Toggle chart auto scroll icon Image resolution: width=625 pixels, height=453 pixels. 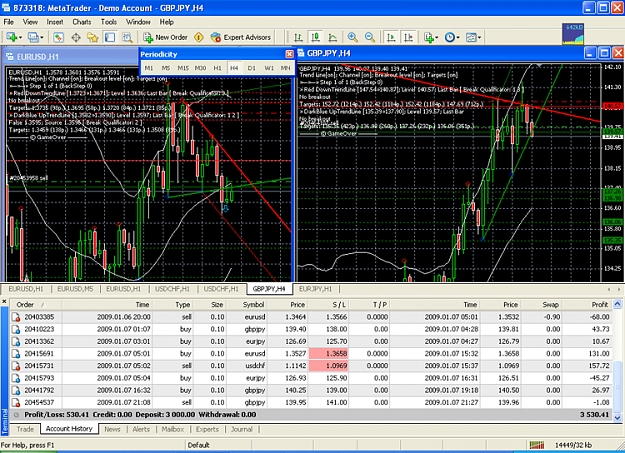click(x=391, y=37)
